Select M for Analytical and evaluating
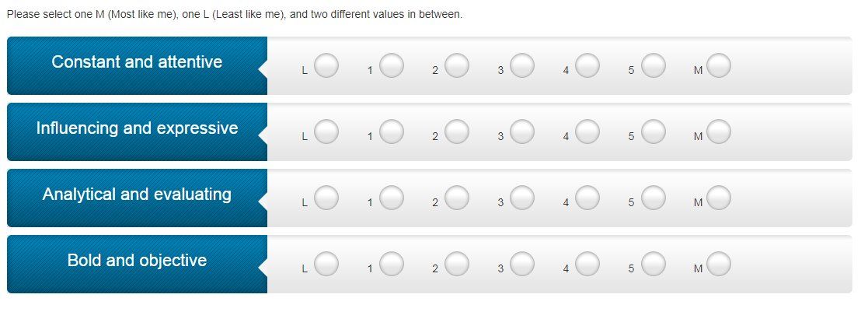 click(719, 198)
